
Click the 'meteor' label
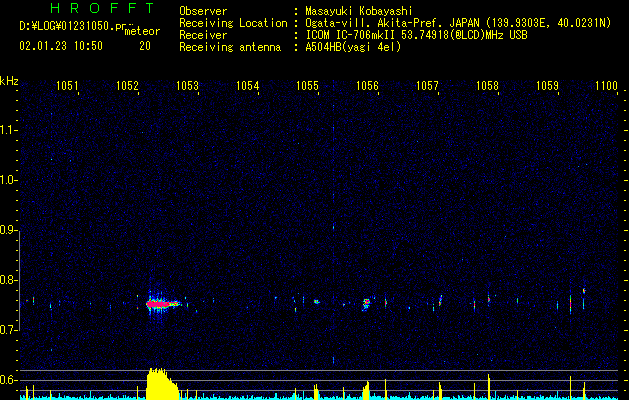pos(142,31)
